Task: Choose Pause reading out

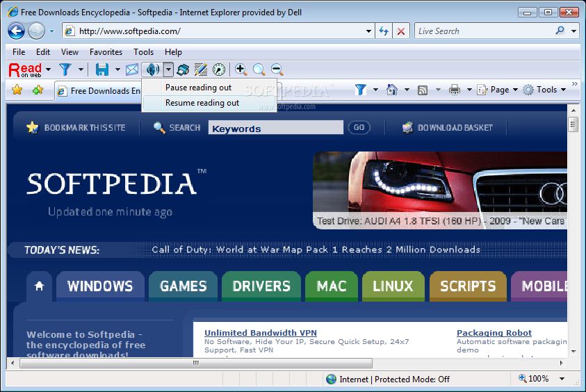Action: (209, 88)
